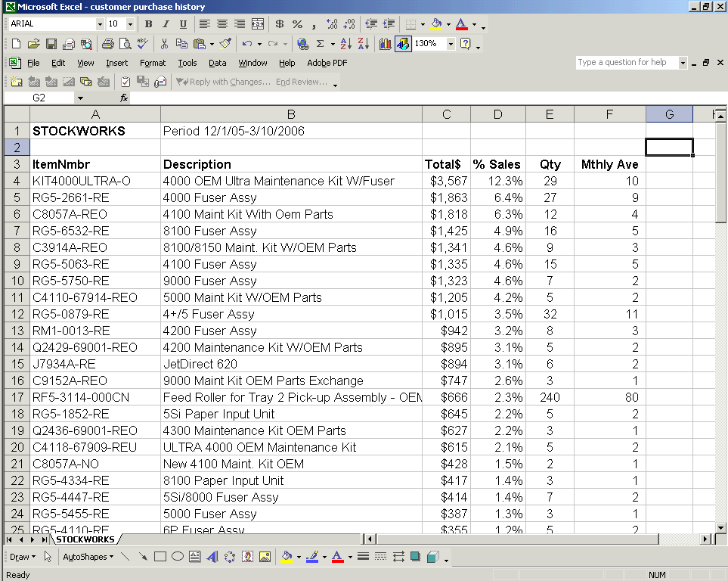Click AutoSum sigma button
This screenshot has height=581, width=728.
[321, 44]
